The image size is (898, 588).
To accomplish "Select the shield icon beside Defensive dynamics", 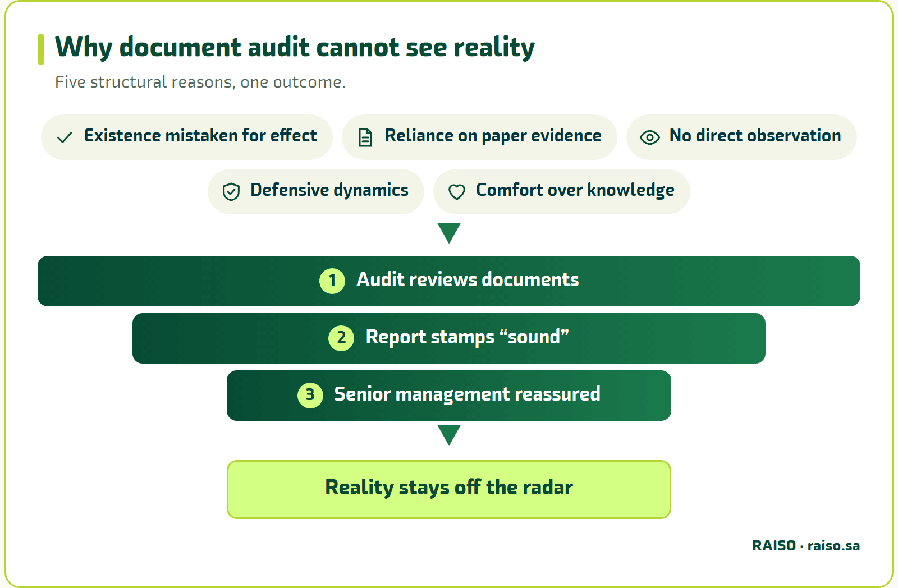I will coord(231,192).
